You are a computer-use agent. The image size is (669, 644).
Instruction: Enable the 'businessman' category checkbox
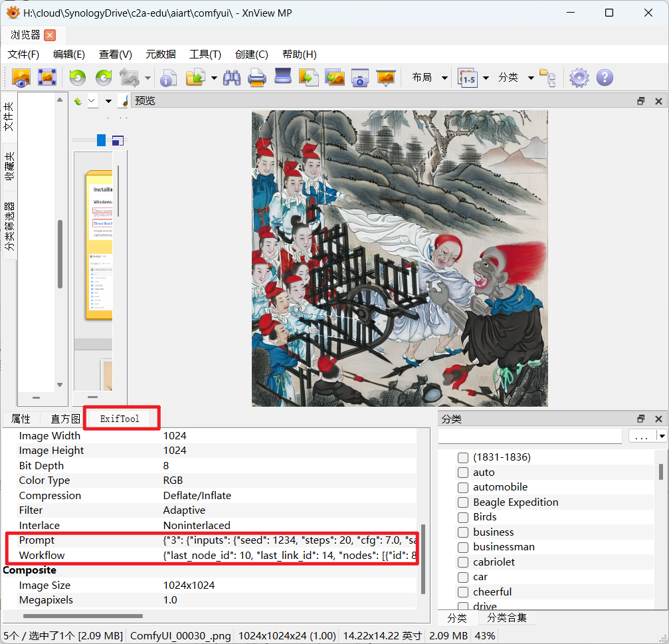click(x=463, y=547)
